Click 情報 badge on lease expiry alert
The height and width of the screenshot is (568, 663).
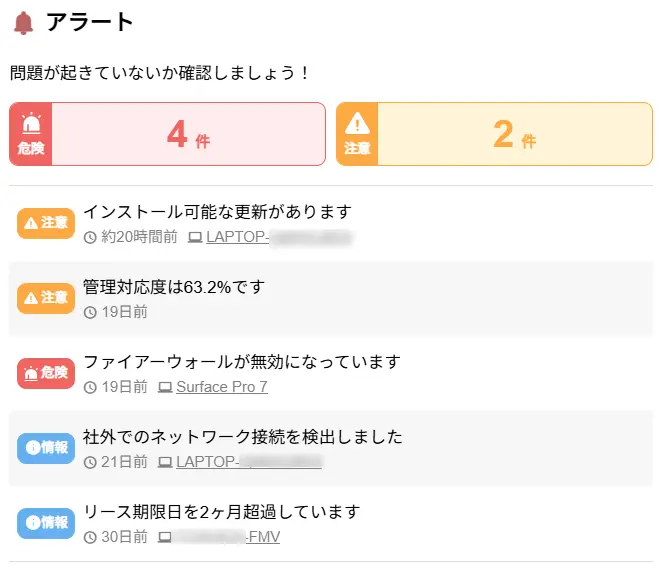(x=46, y=523)
